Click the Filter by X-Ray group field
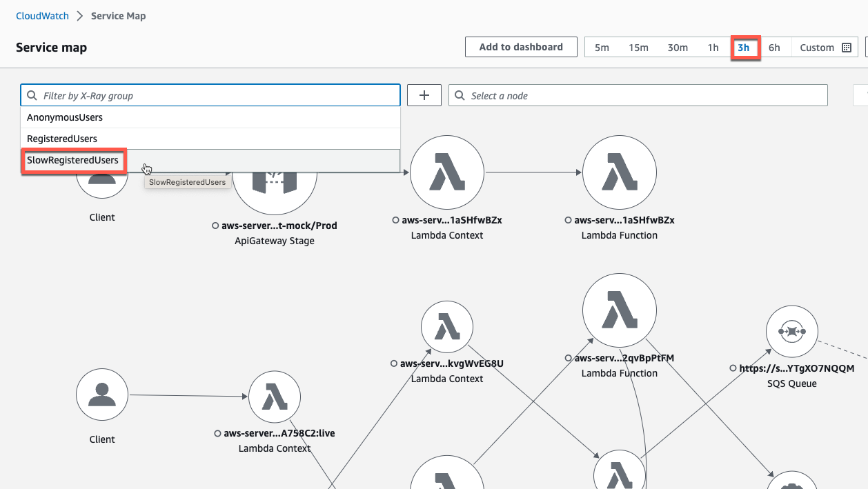The height and width of the screenshot is (489, 868). (210, 96)
